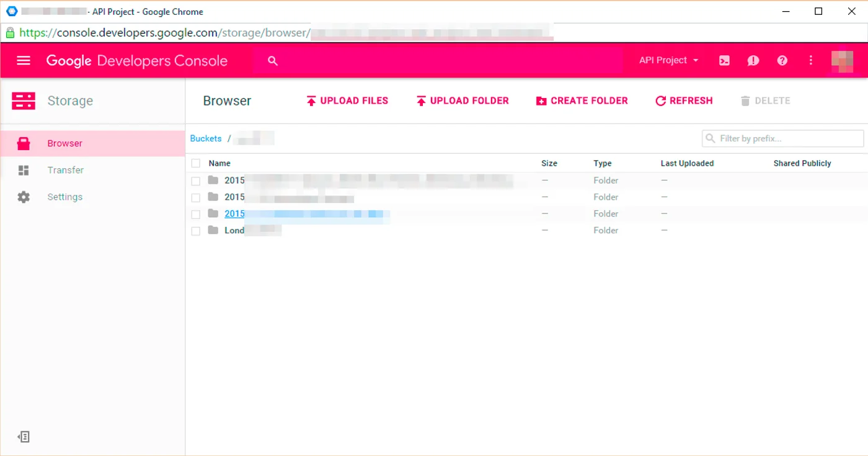This screenshot has width=868, height=456.
Task: Launch Cloud Shell terminal icon
Action: tap(724, 60)
